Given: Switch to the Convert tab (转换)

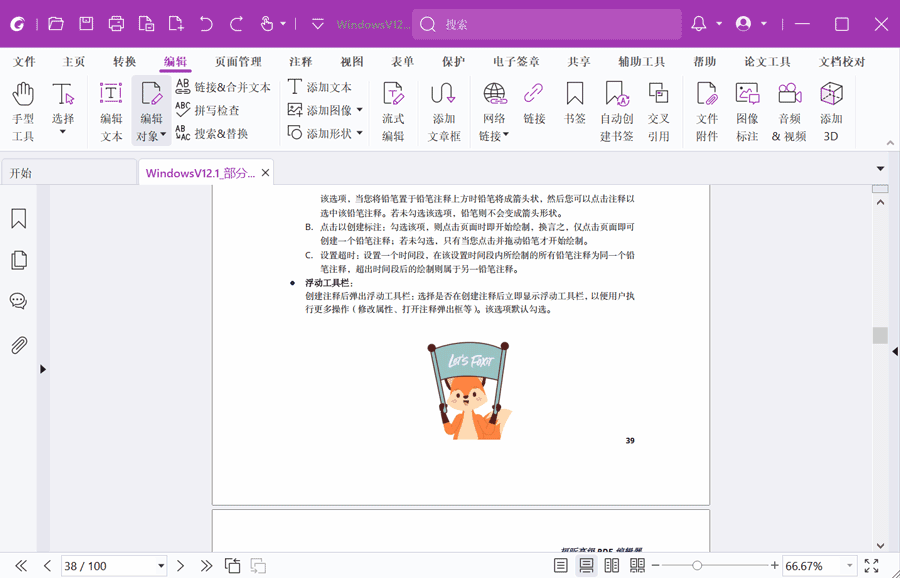Looking at the screenshot, I should tap(125, 62).
